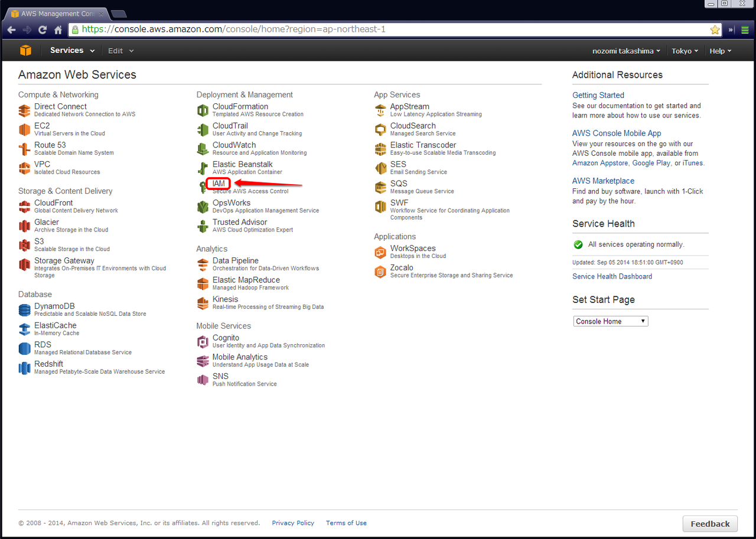
Task: Click the Feedback button
Action: click(710, 524)
